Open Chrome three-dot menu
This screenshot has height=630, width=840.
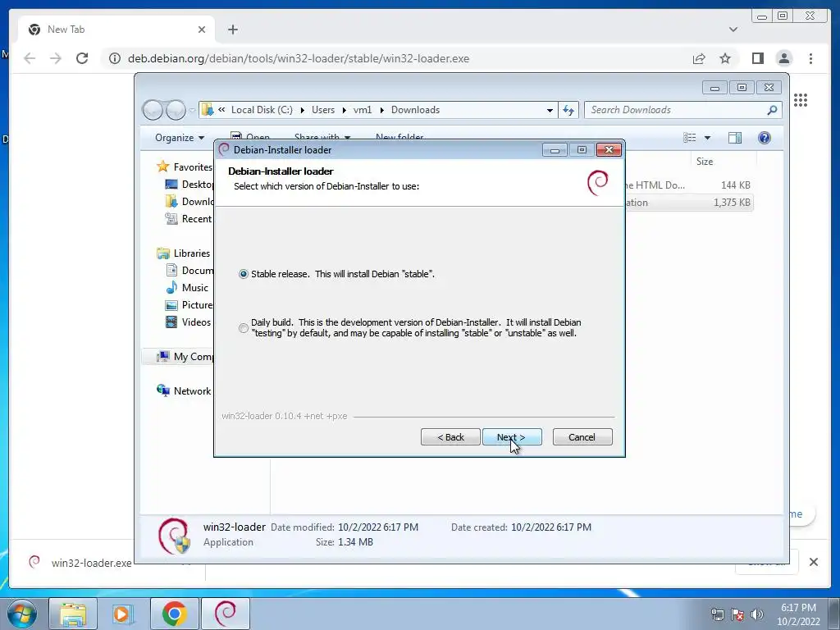810,58
